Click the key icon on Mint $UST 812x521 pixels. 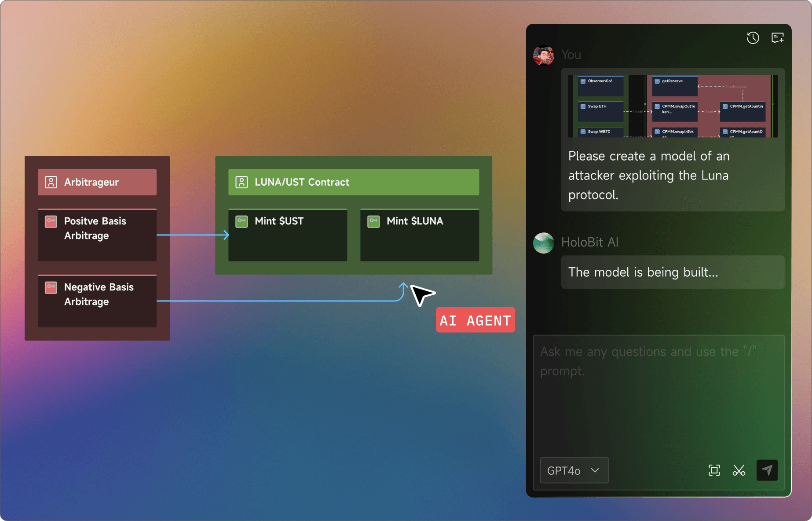241,221
